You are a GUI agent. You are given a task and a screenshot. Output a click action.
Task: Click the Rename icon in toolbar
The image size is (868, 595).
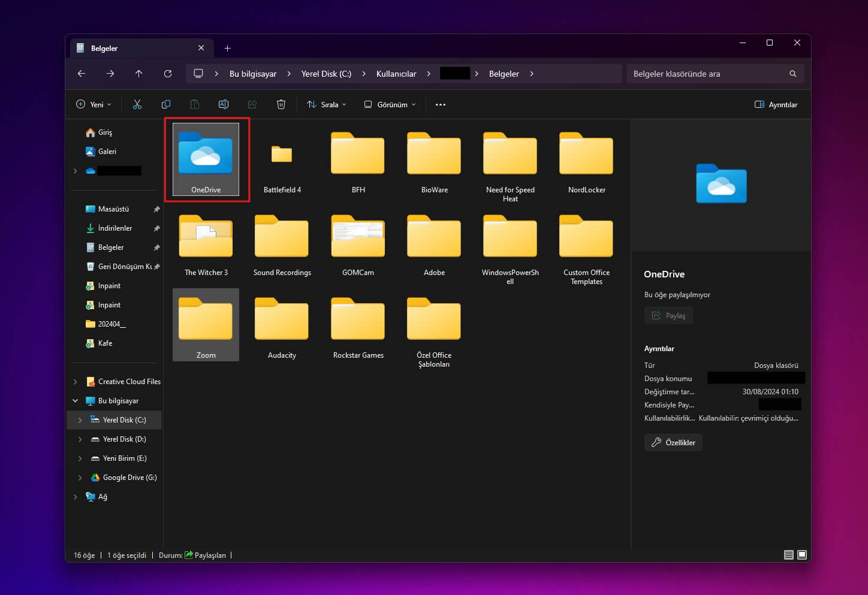[224, 104]
